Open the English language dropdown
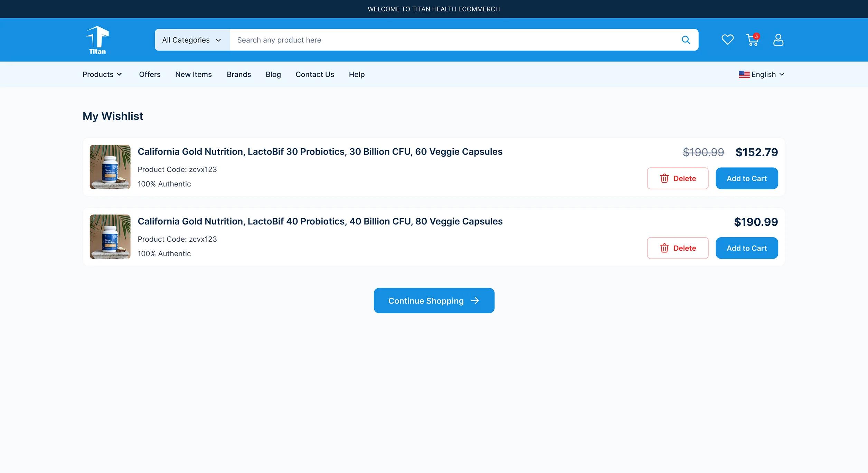This screenshot has height=473, width=868. click(762, 74)
